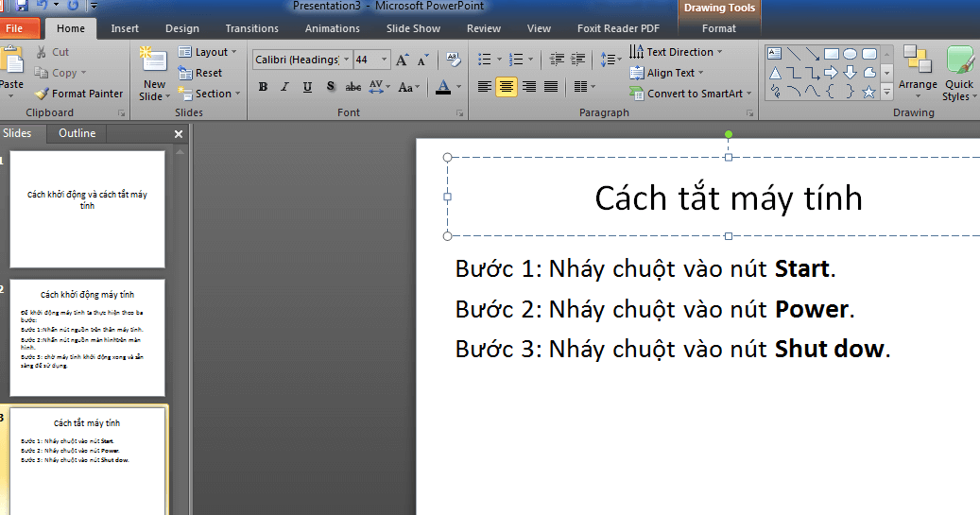Toggle bold formatting
The height and width of the screenshot is (515, 980).
(263, 87)
